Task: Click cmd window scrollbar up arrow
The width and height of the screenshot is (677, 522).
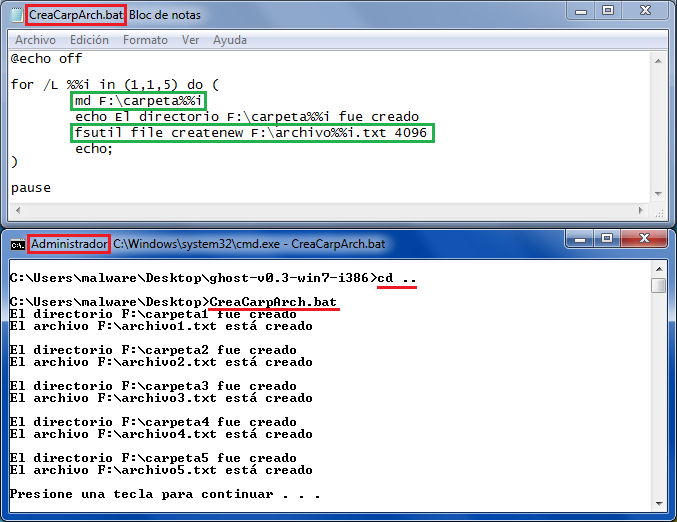Action: coord(659,269)
